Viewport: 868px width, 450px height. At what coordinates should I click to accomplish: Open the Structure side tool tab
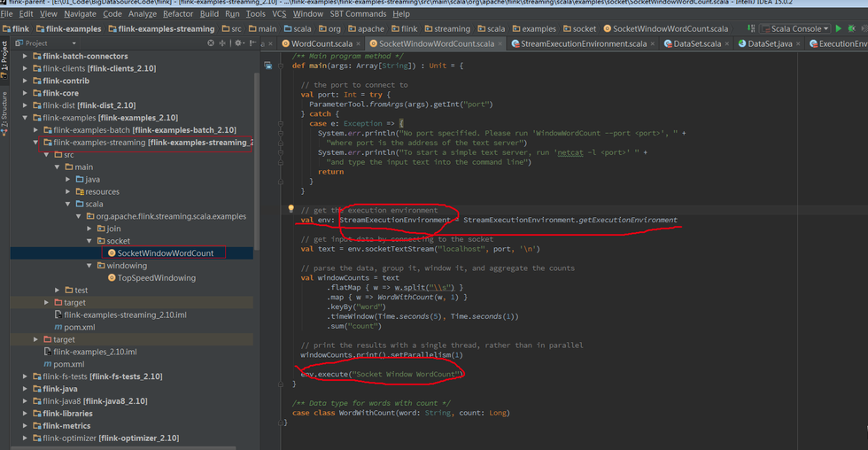tap(4, 112)
